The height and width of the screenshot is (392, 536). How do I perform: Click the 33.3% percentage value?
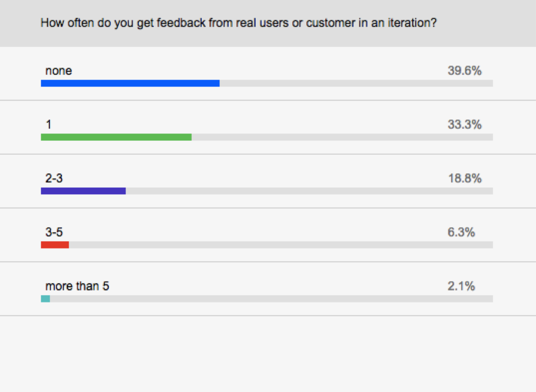pos(464,125)
